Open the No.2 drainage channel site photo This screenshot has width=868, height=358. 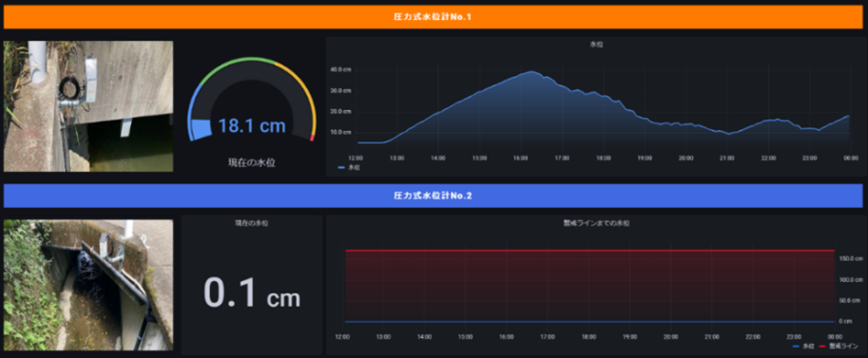pos(88,285)
